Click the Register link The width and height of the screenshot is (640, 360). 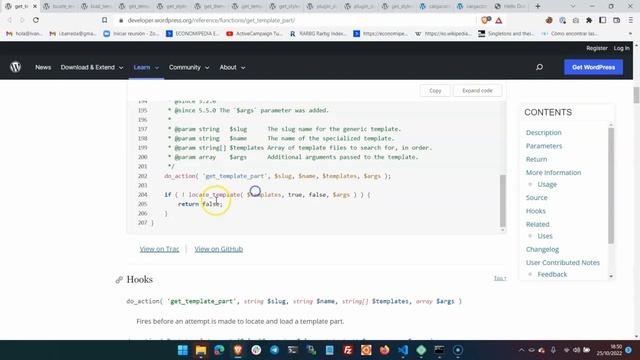(597, 48)
